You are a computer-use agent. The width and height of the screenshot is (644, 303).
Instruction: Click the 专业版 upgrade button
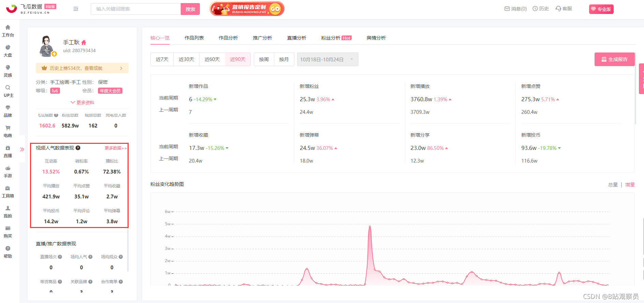(x=601, y=9)
